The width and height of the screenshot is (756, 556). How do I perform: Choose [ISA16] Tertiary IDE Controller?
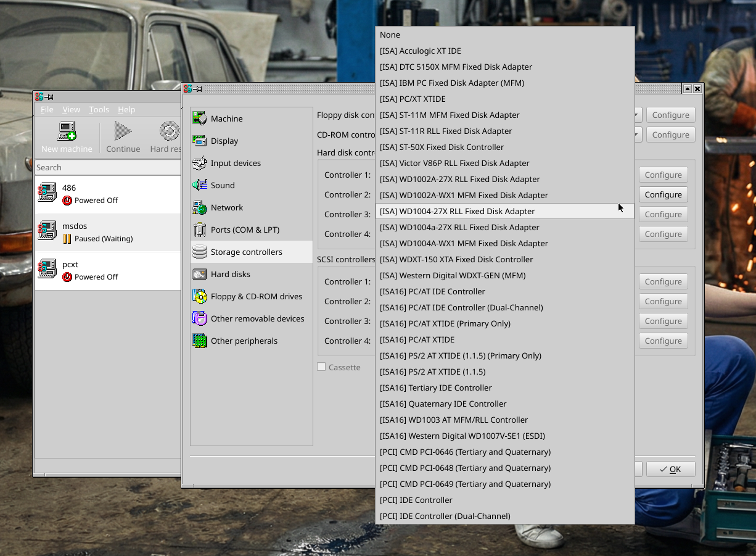[x=505, y=388]
